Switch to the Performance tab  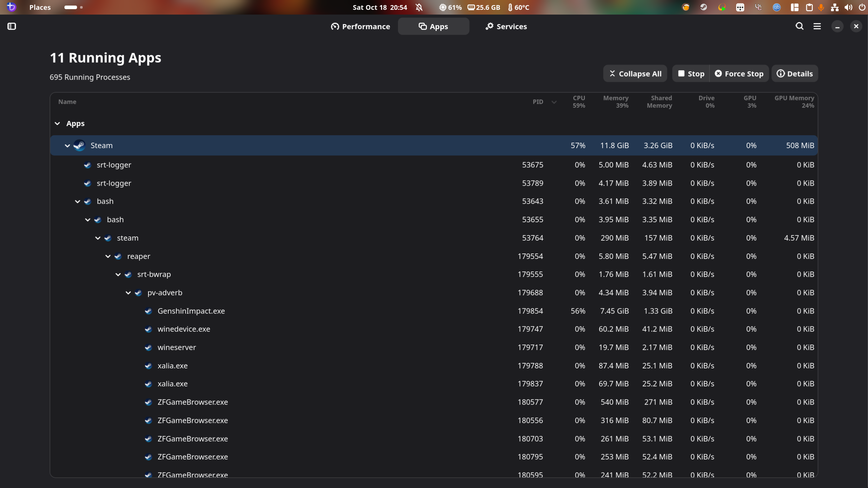pos(360,26)
